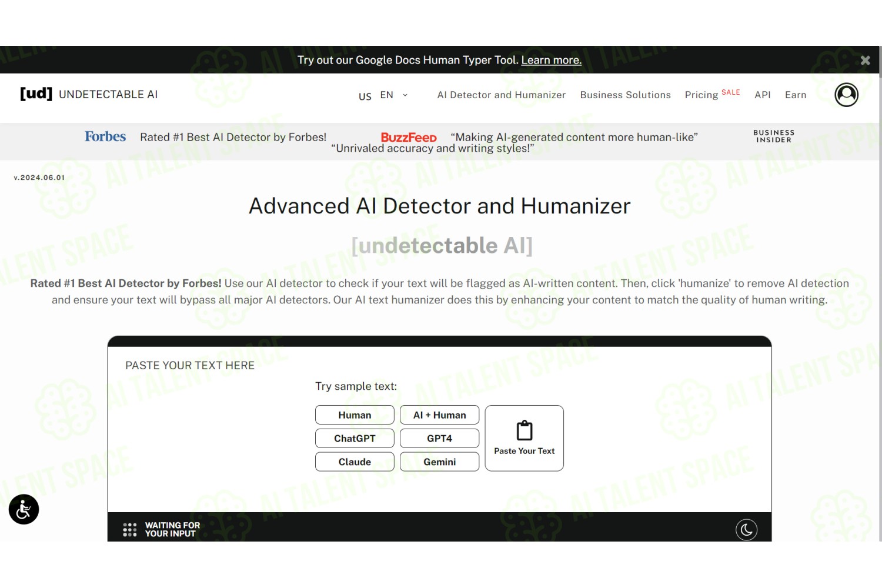The image size is (882, 588).
Task: Expand the EN language dropdown
Action: tap(394, 95)
